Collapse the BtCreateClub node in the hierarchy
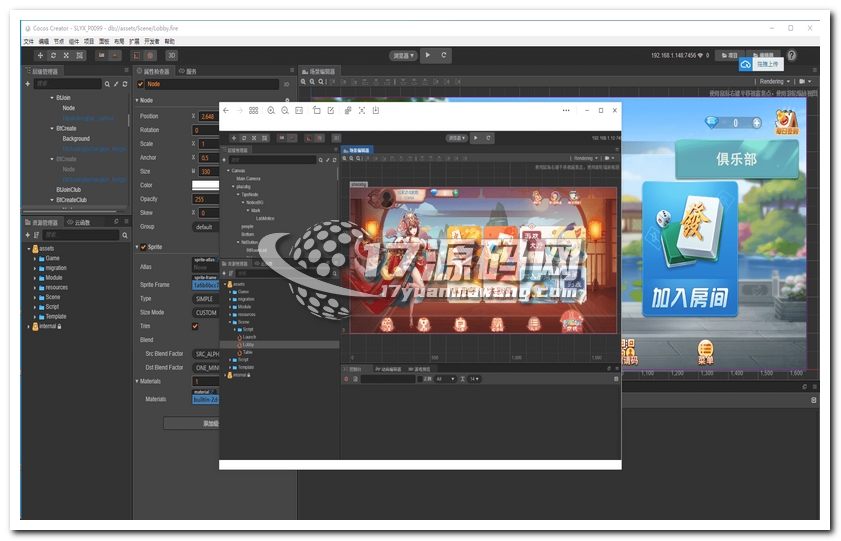841x541 pixels. pos(52,200)
